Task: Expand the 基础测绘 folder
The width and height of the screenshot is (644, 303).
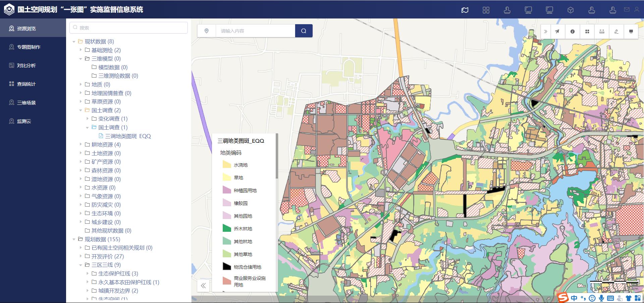Action: (x=81, y=50)
